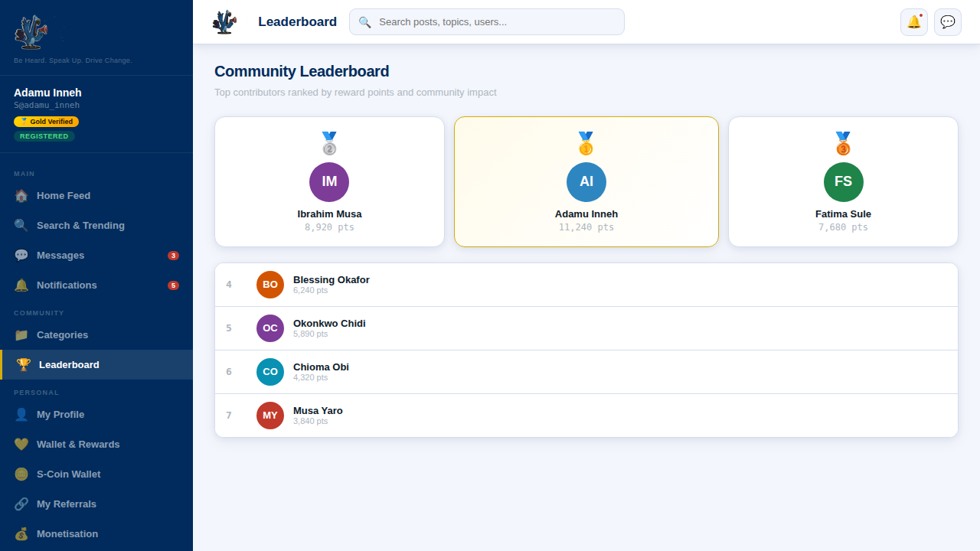980x551 pixels.
Task: Click the AI avatar of Adamu Inneh
Action: point(586,182)
